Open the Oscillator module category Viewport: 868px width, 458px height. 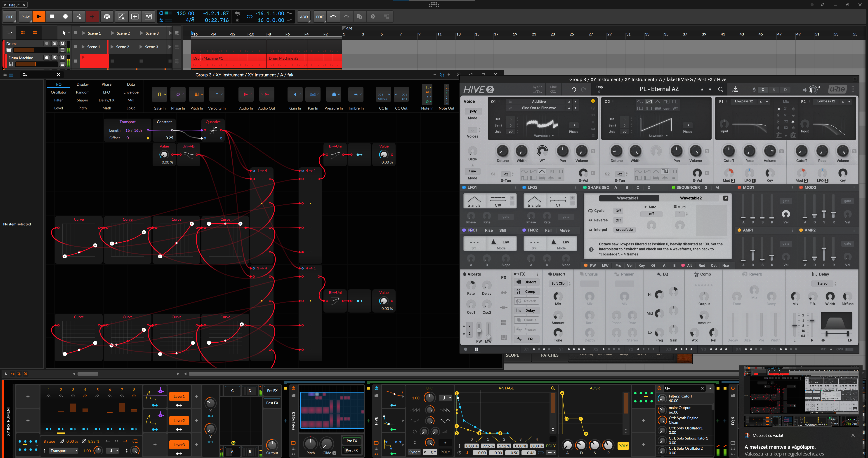tap(59, 92)
